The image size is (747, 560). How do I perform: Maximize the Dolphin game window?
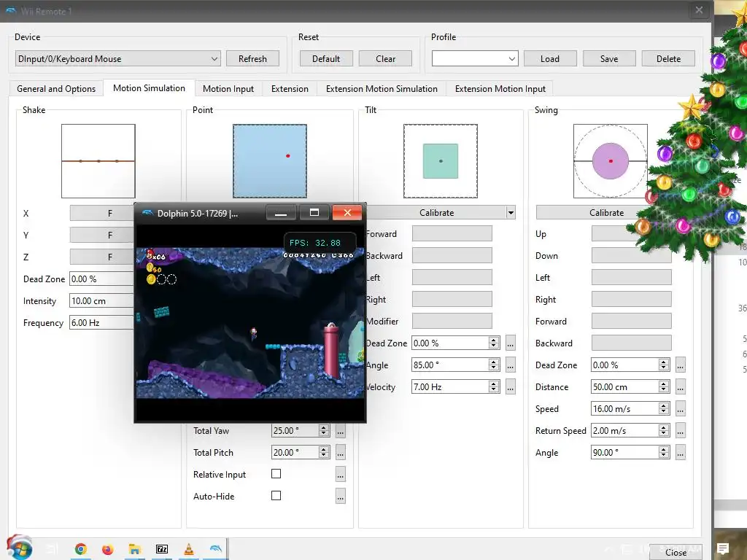point(314,213)
